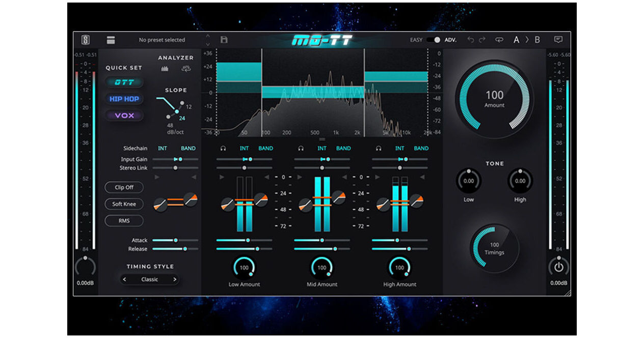Viewport: 644px width, 338px height.
Task: Click the feedback speech-bubble icon
Action: (x=558, y=40)
